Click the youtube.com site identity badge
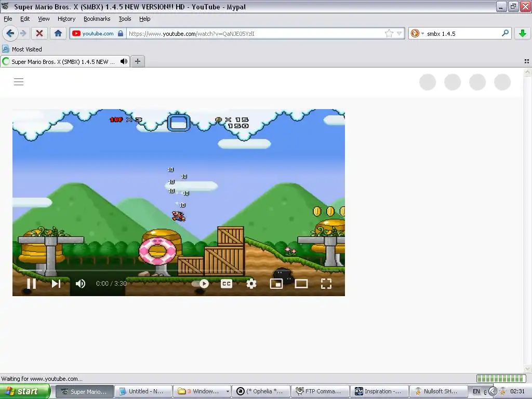 click(98, 33)
